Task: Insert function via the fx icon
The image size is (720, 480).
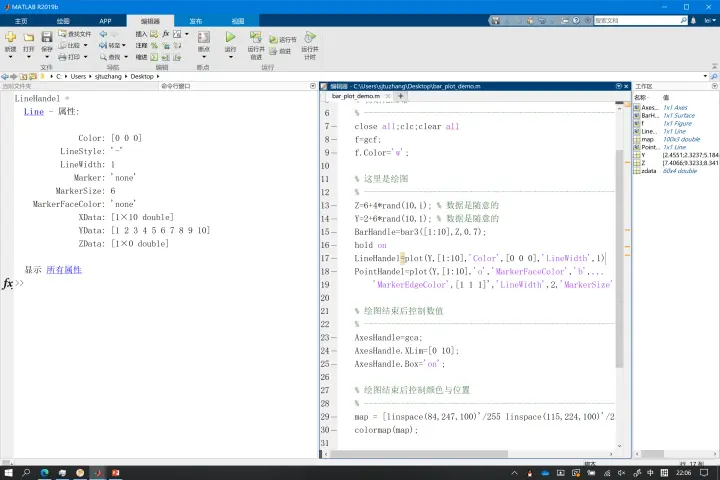Action: (165, 34)
